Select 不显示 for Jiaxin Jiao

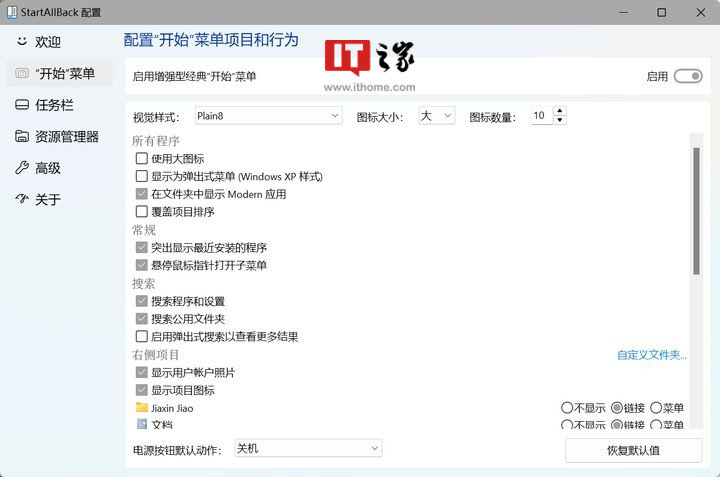coord(567,408)
